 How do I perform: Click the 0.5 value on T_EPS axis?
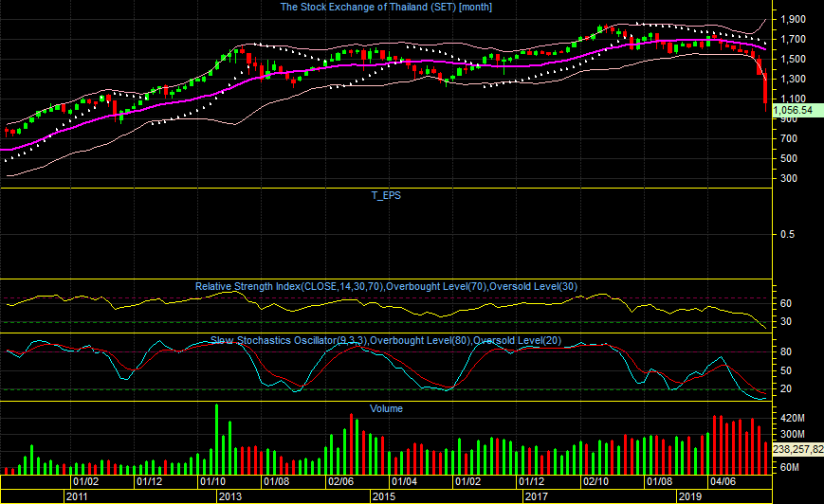click(788, 234)
